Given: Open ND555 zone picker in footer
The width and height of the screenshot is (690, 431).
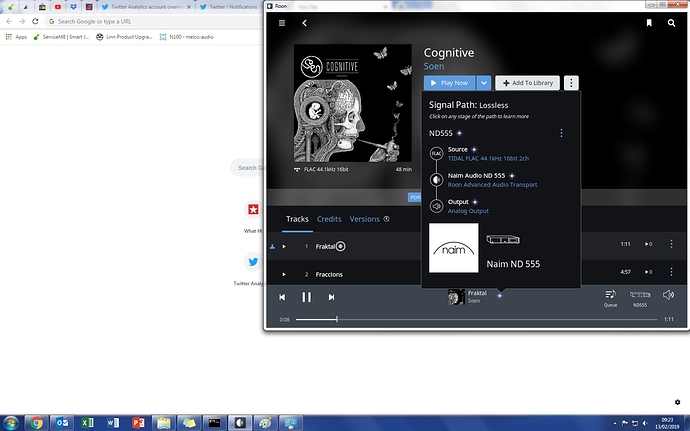Looking at the screenshot, I should [x=640, y=298].
